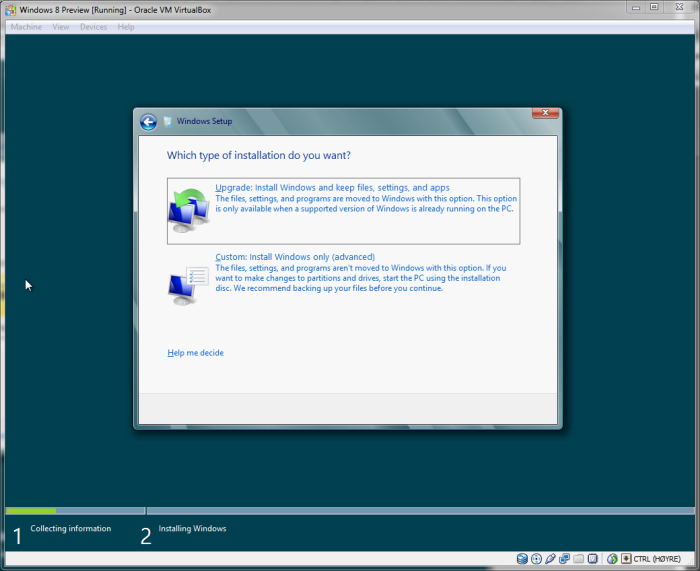Open the Help menu
The image size is (700, 571).
[x=126, y=27]
